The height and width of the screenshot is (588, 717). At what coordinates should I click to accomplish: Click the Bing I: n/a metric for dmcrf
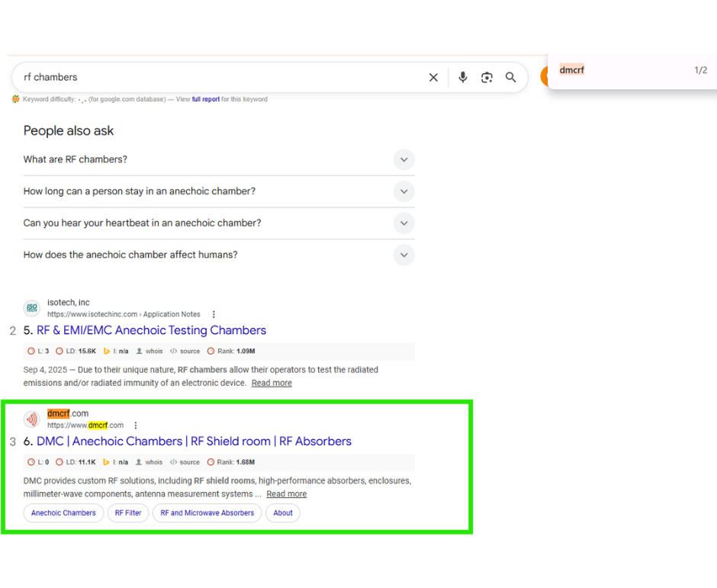116,462
